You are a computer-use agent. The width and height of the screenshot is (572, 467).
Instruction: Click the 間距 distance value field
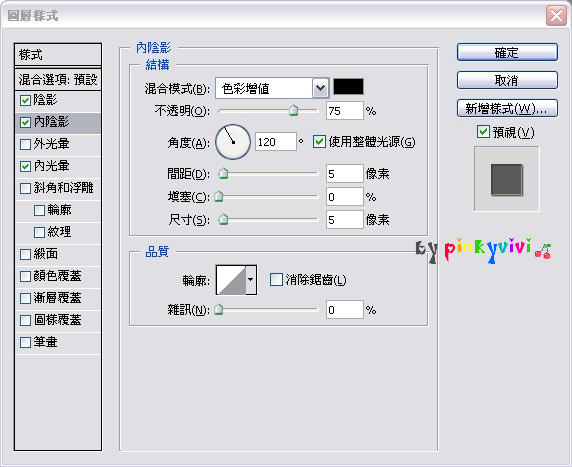point(345,174)
